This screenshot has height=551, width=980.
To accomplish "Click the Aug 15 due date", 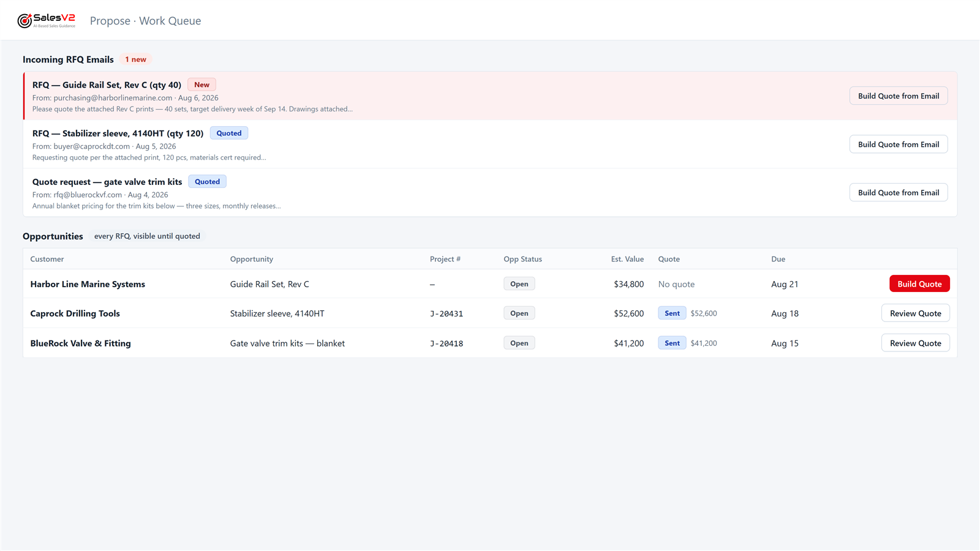I will [x=785, y=343].
